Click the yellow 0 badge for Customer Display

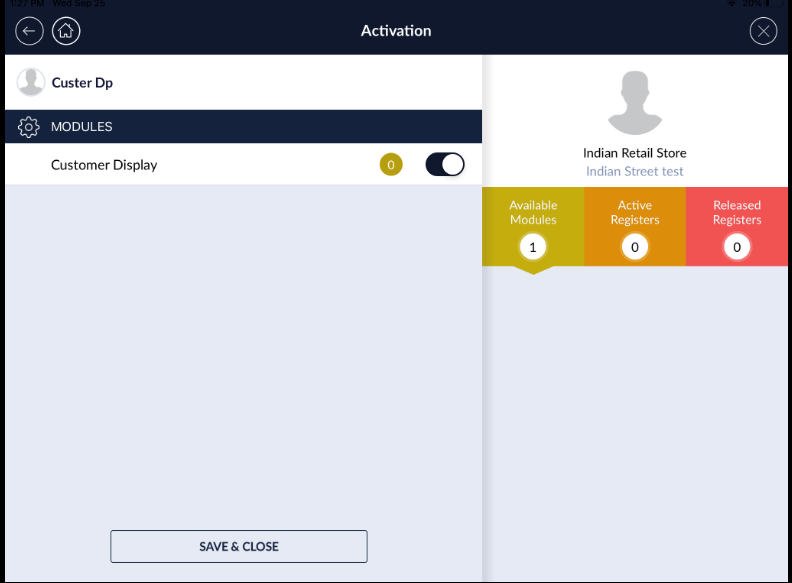(391, 165)
